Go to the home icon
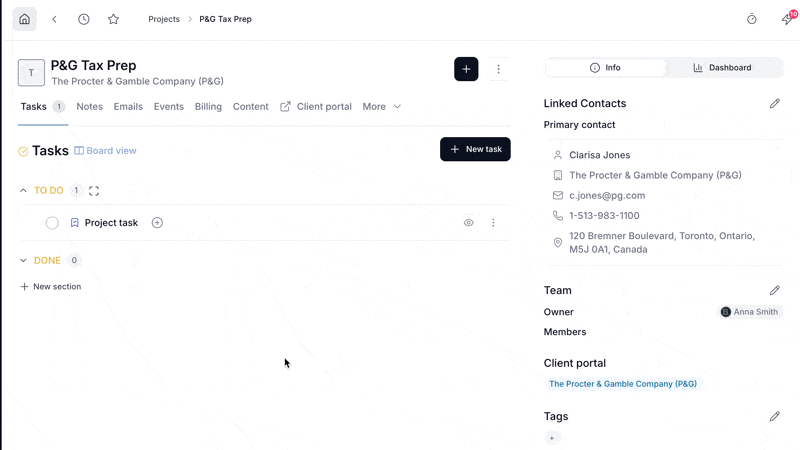Screen dimensions: 800x450 tap(24, 19)
